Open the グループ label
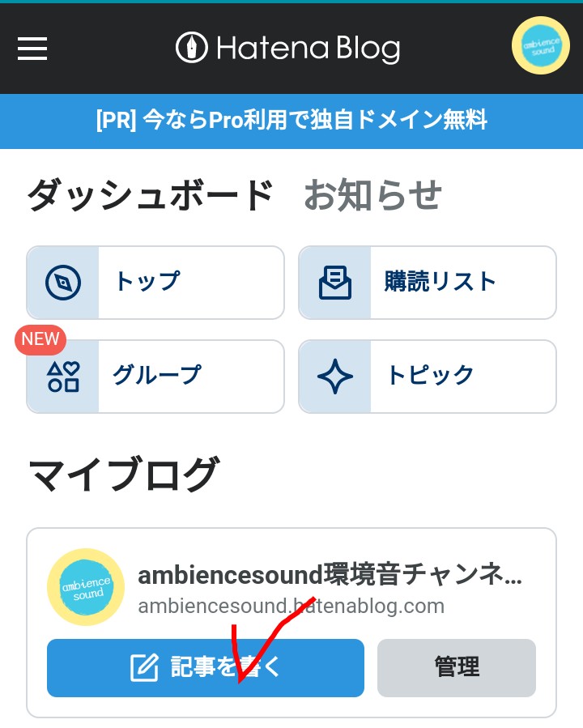Image resolution: width=583 pixels, height=728 pixels. pyautogui.click(x=157, y=375)
